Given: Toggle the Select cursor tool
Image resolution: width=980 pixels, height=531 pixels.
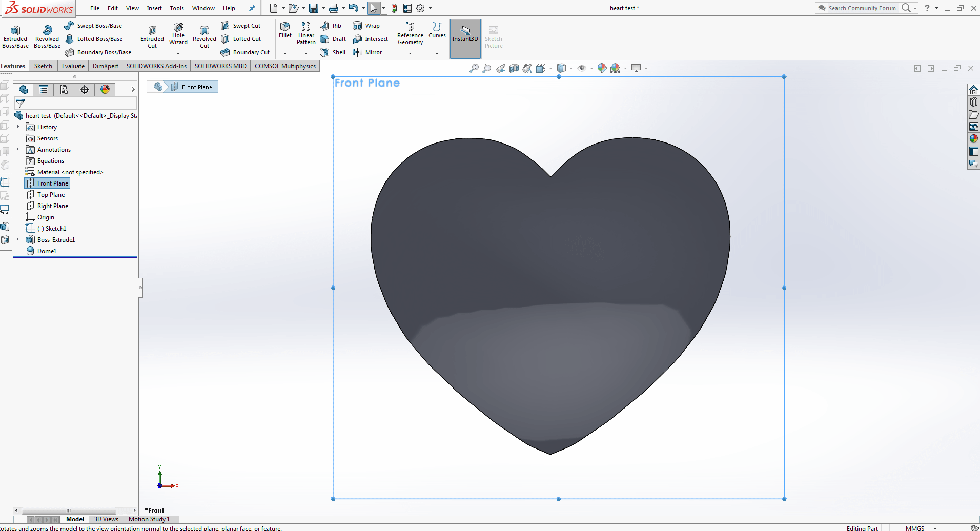Looking at the screenshot, I should click(374, 8).
